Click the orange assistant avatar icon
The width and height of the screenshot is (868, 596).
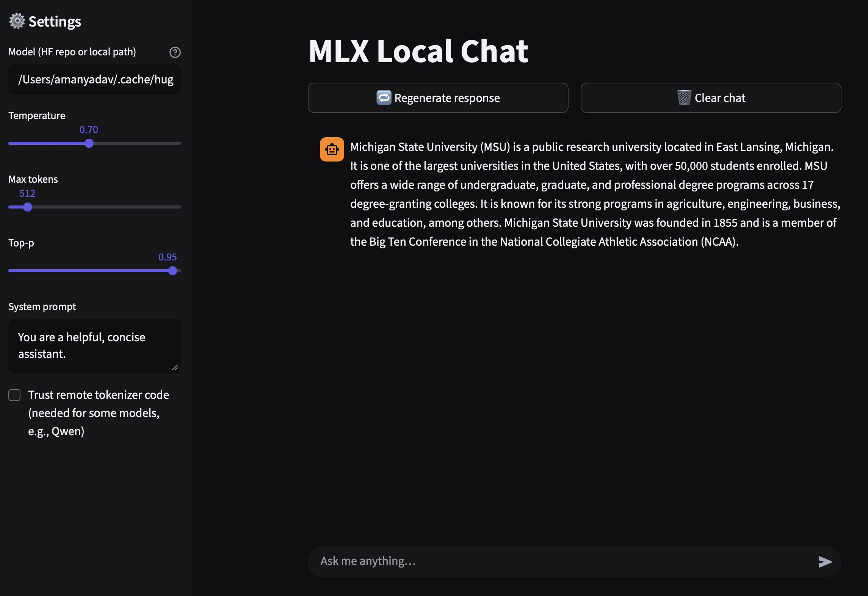point(332,149)
